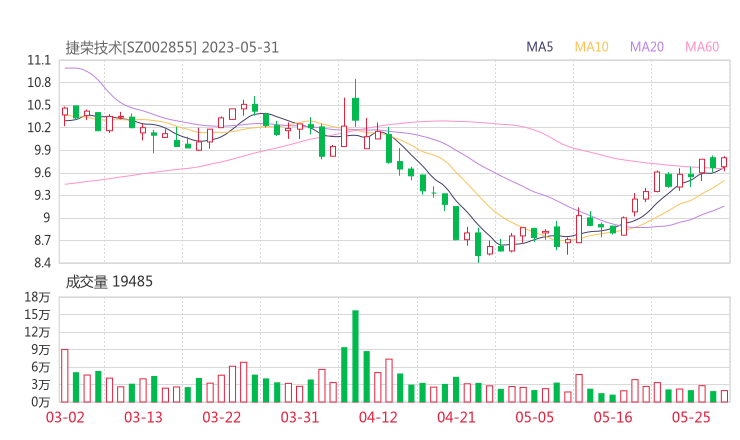The image size is (740, 440).
Task: Click the MA20 legend label
Action: click(x=647, y=47)
